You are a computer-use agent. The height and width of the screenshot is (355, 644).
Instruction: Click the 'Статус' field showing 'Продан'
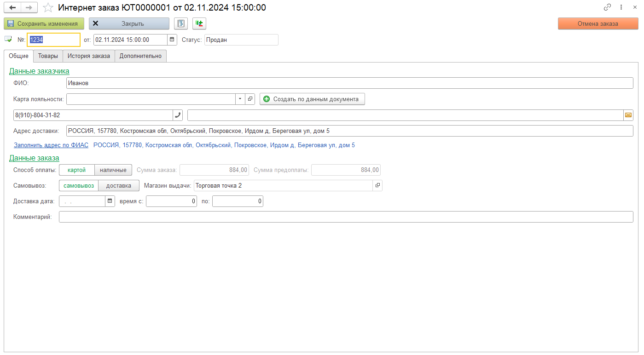click(241, 40)
